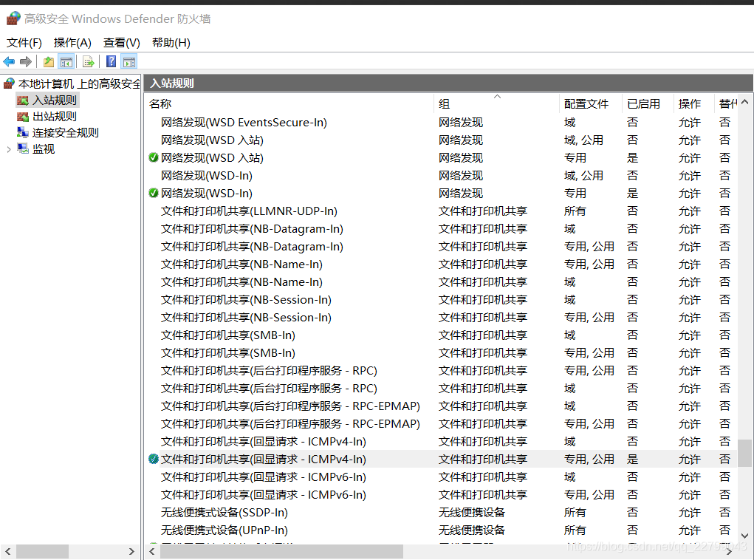Select rule 无线便携式设备(SSDP-In)
754x560 pixels.
224,513
